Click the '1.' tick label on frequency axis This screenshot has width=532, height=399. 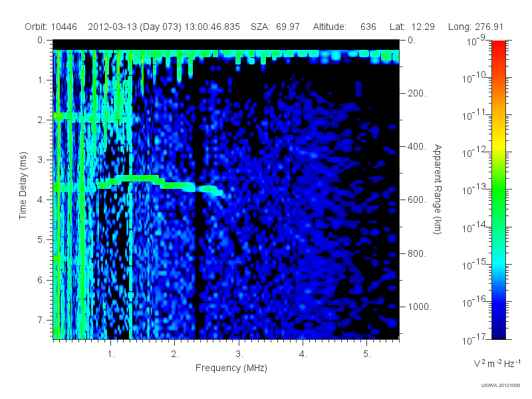(x=111, y=354)
